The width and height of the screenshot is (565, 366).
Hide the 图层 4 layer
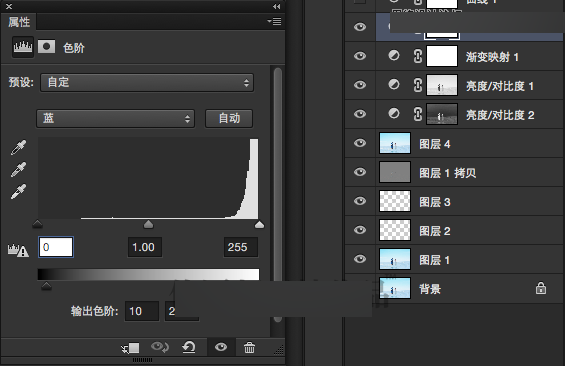(x=360, y=143)
